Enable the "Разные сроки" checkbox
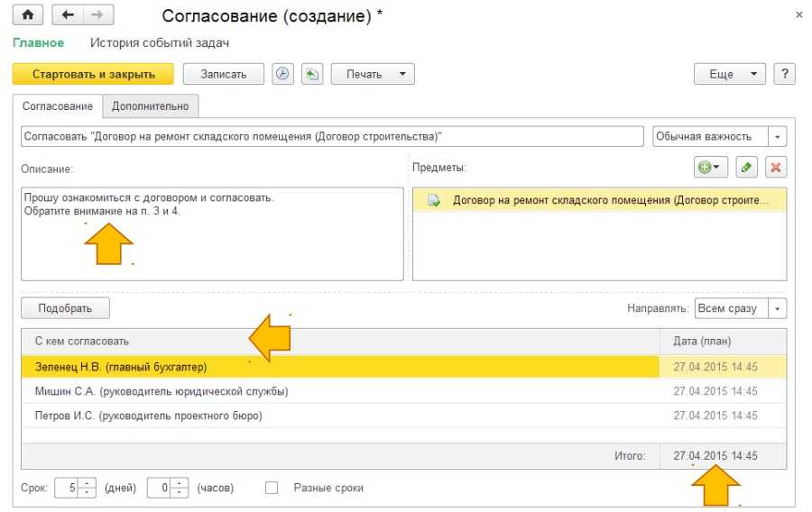 coord(272,488)
